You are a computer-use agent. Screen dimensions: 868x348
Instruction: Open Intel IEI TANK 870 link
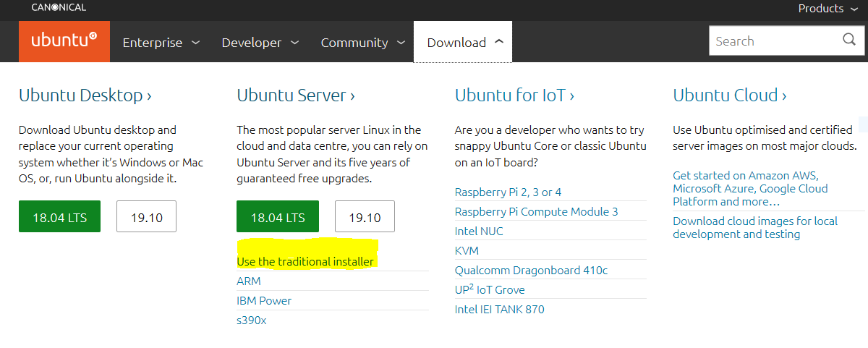(500, 309)
